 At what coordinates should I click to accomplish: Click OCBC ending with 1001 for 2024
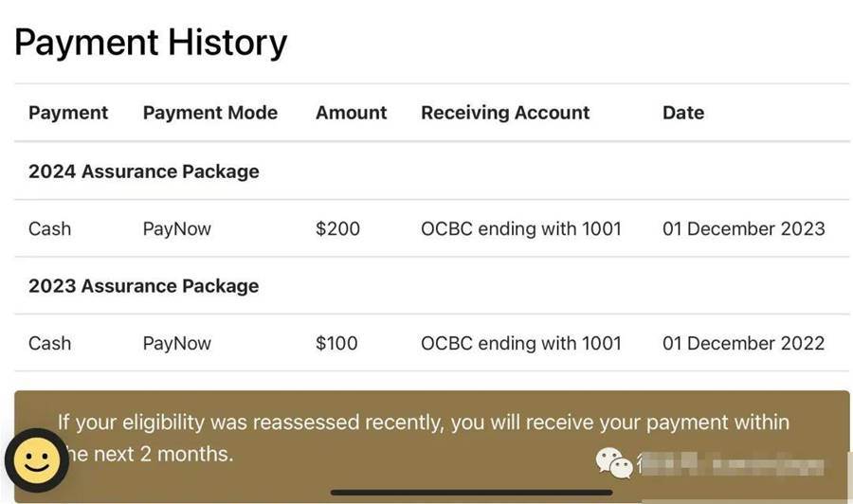coord(521,228)
